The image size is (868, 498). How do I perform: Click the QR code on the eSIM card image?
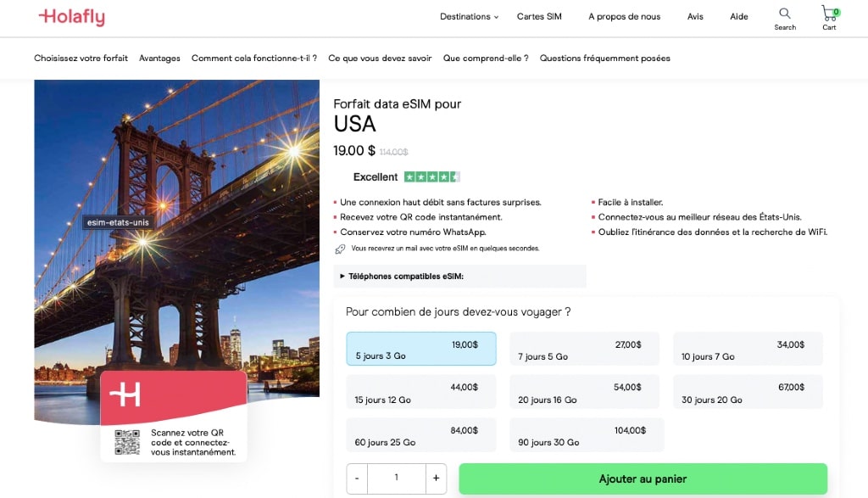point(127,444)
